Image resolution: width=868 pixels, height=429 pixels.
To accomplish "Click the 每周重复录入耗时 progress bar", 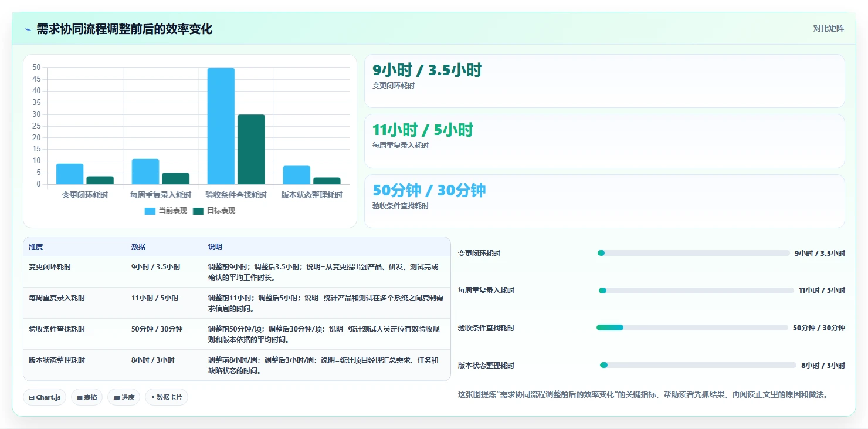I will 696,290.
